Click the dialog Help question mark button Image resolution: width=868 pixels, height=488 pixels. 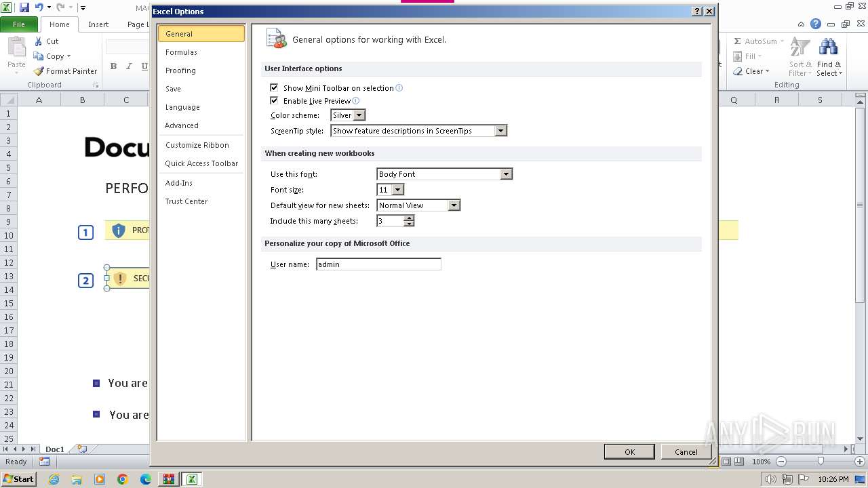tap(697, 12)
